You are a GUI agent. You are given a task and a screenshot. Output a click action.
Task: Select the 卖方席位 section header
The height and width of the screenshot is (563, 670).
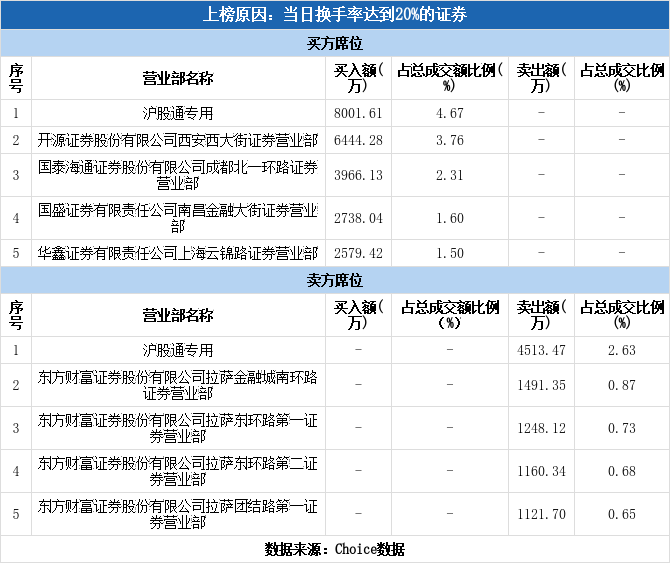(335, 280)
